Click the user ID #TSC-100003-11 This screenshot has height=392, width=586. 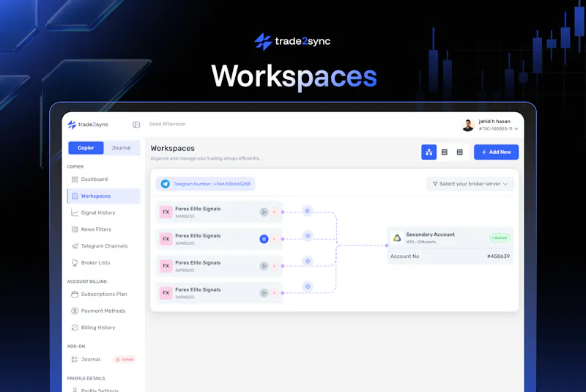[496, 129]
